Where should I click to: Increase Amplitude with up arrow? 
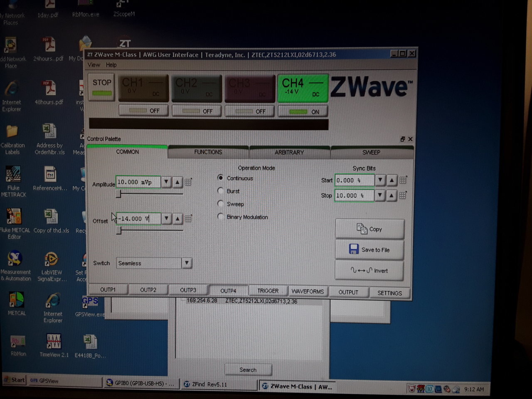pos(177,182)
